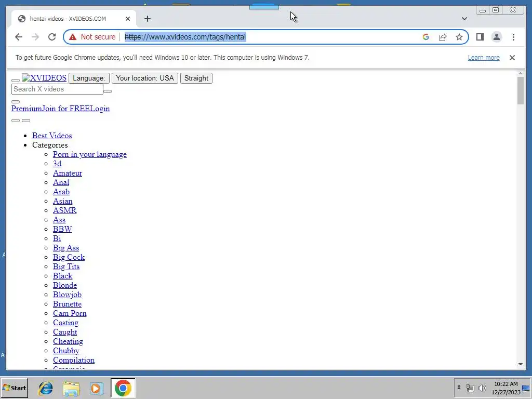Screen dimensions: 532x399
Task: Open the Chubby category link
Action: 66,351
